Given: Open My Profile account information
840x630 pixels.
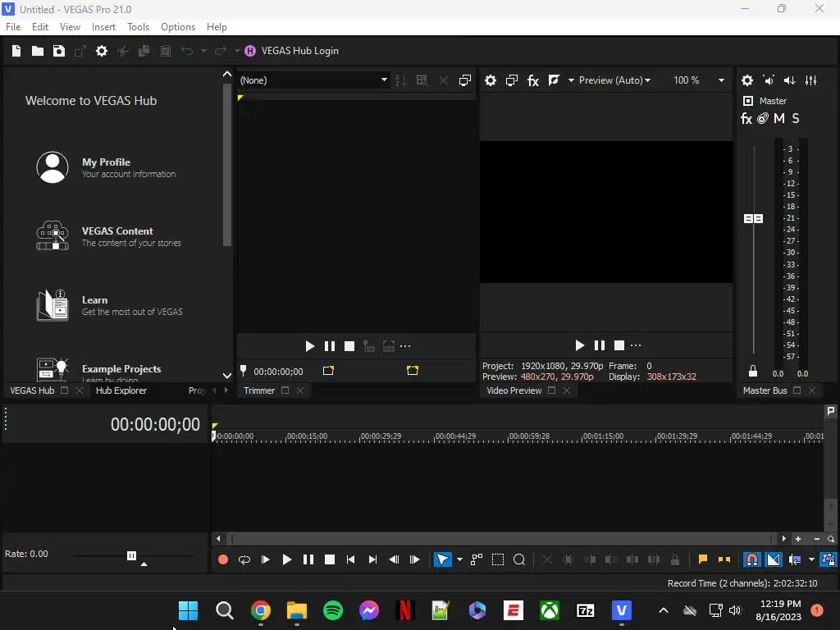Looking at the screenshot, I should (106, 167).
